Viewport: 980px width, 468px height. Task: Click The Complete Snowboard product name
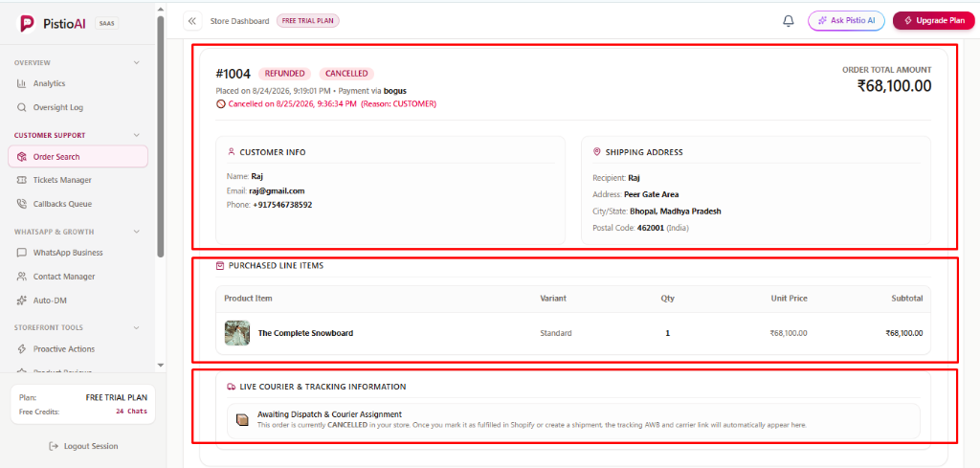pos(305,333)
